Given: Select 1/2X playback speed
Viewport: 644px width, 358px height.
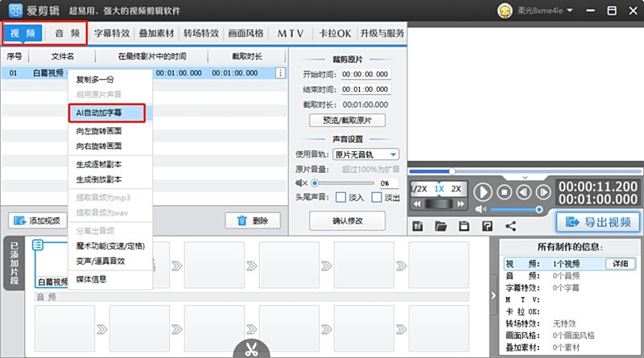Looking at the screenshot, I should (x=419, y=189).
